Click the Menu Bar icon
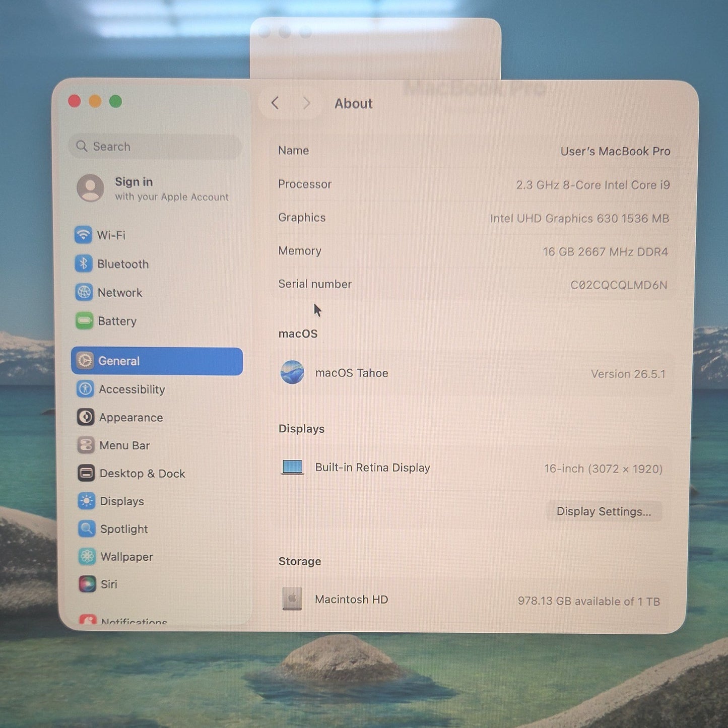Screen dimensions: 728x728 tap(86, 445)
